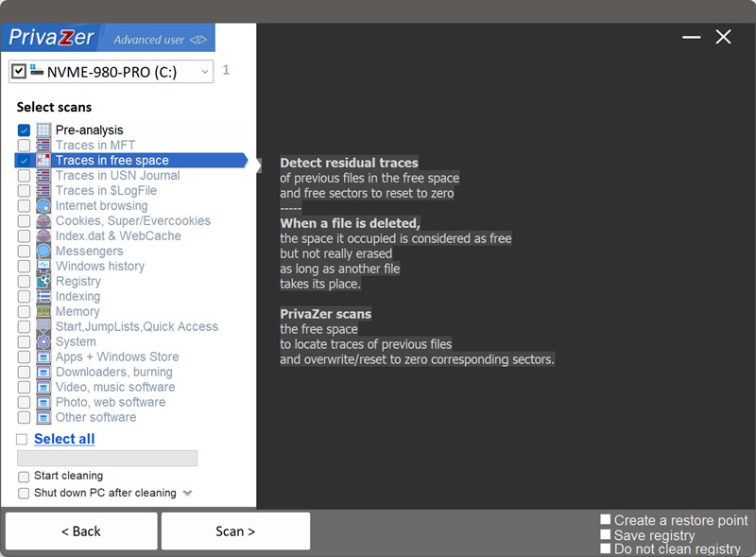Click the PrivaZer logo
This screenshot has height=557, width=756.
tap(51, 38)
